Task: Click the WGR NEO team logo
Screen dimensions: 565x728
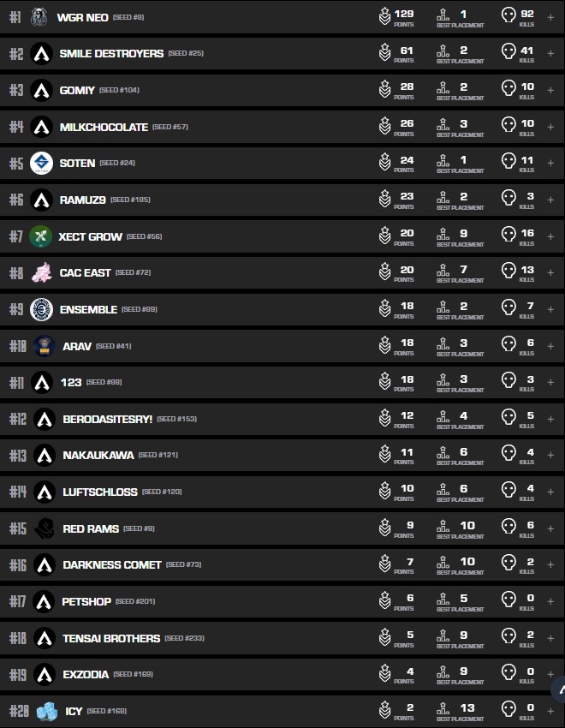Action: click(39, 17)
